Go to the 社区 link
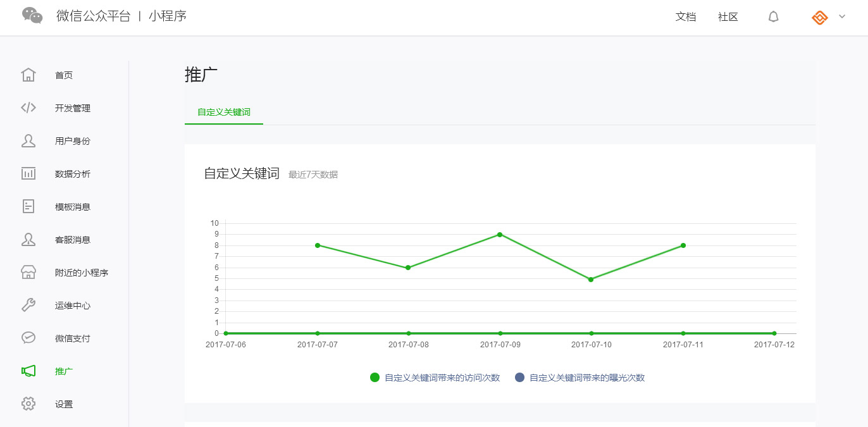Viewport: 868px width, 427px height. 728,17
